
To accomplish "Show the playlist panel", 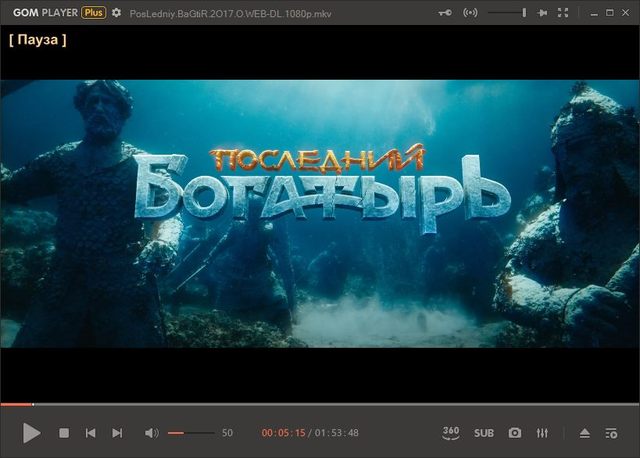I will click(612, 433).
